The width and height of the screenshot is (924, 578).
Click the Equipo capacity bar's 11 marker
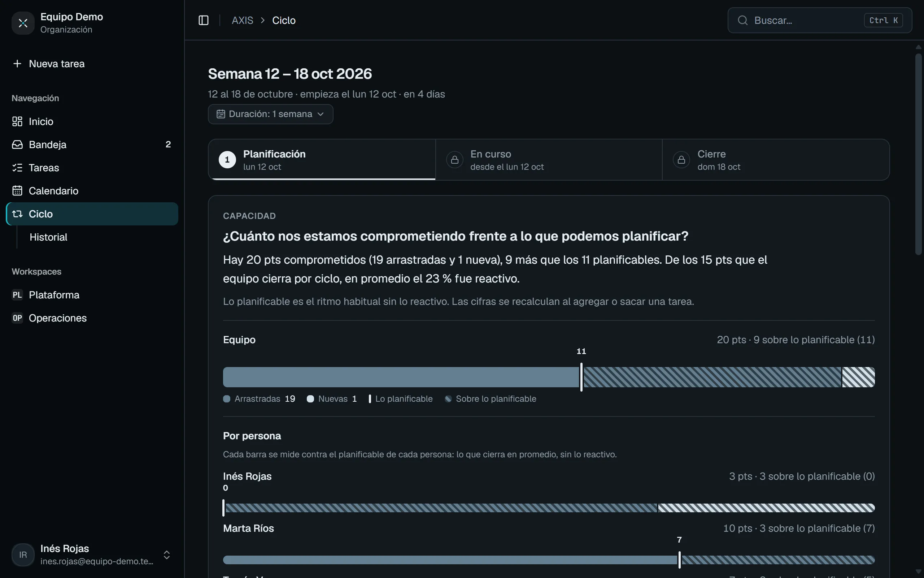(581, 377)
